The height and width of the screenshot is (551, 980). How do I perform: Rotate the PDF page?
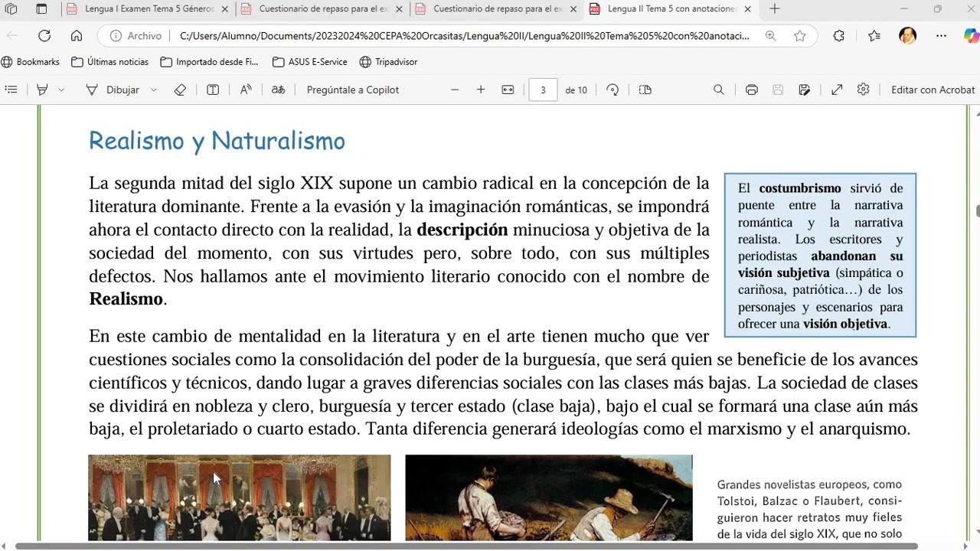(x=612, y=90)
